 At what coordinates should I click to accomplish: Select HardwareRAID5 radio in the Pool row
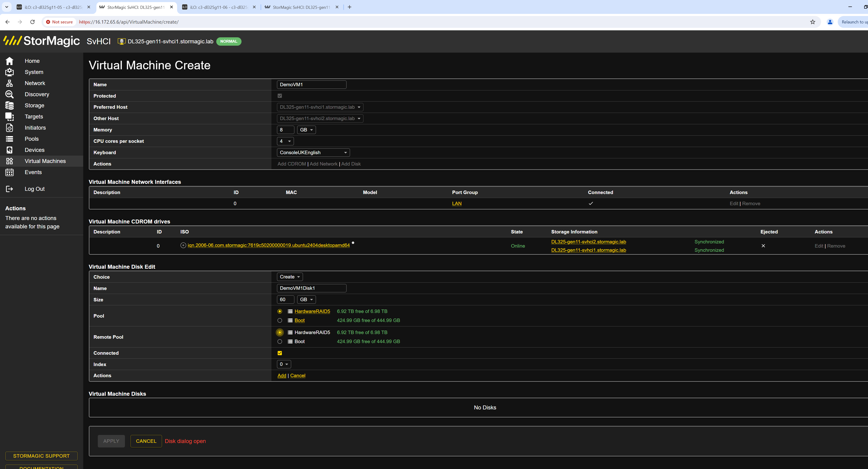pos(280,311)
